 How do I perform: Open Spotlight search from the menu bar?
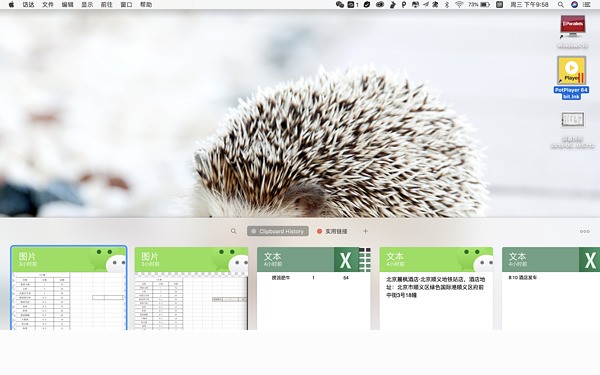[561, 5]
